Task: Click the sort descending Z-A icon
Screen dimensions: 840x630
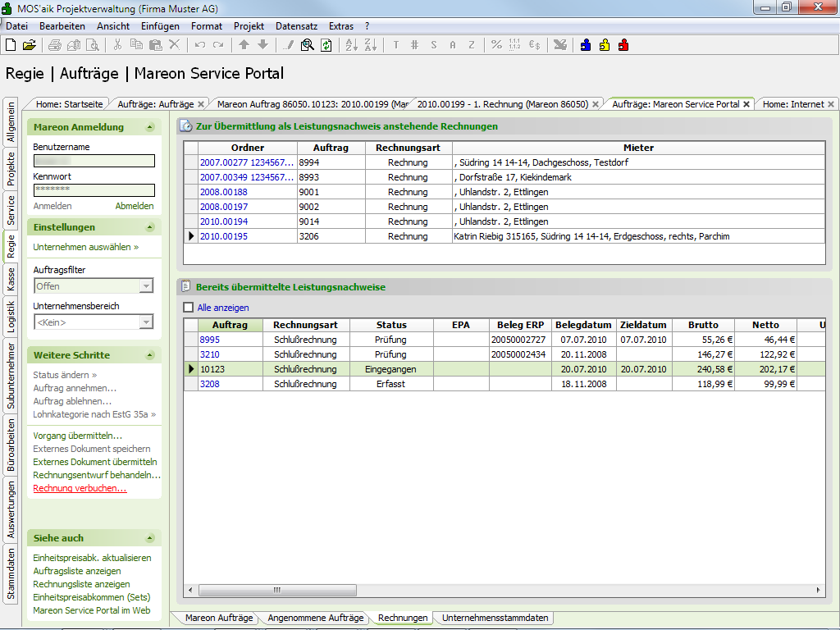Action: pyautogui.click(x=370, y=45)
